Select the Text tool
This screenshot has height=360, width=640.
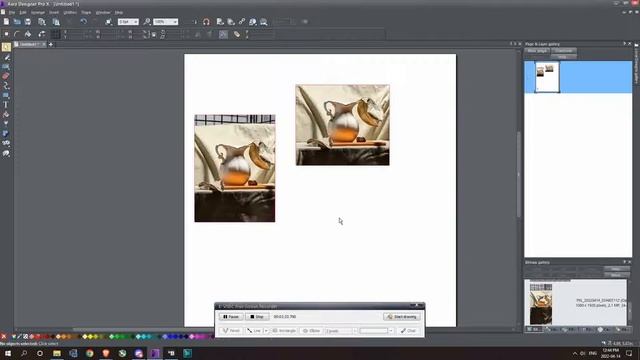(x=6, y=105)
